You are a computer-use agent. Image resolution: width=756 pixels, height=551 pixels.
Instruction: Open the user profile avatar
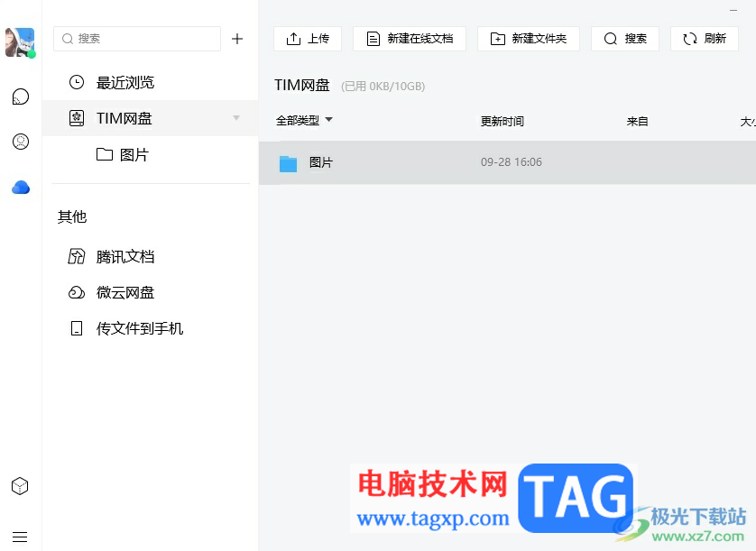click(20, 42)
